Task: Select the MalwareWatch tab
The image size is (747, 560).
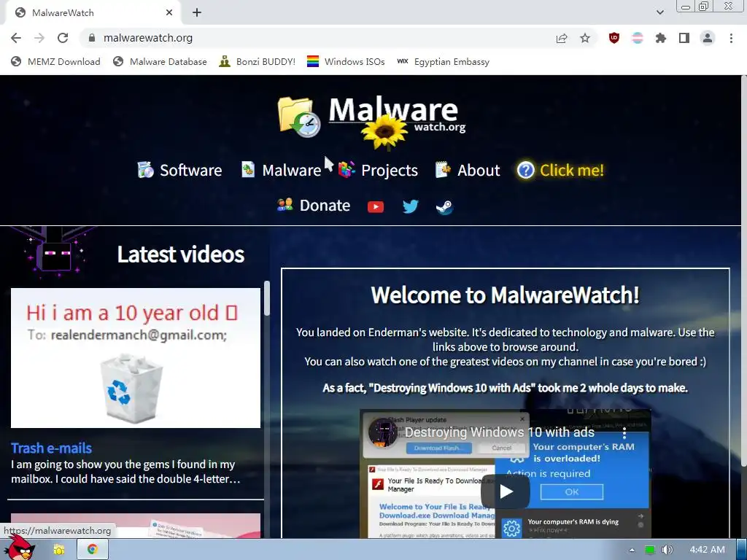Action: [93, 13]
